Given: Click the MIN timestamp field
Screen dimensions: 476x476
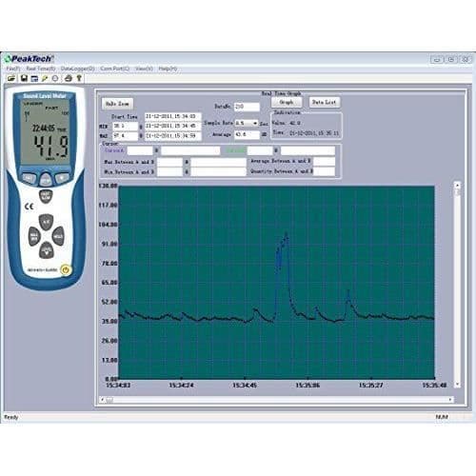Looking at the screenshot, I should click(x=172, y=126).
